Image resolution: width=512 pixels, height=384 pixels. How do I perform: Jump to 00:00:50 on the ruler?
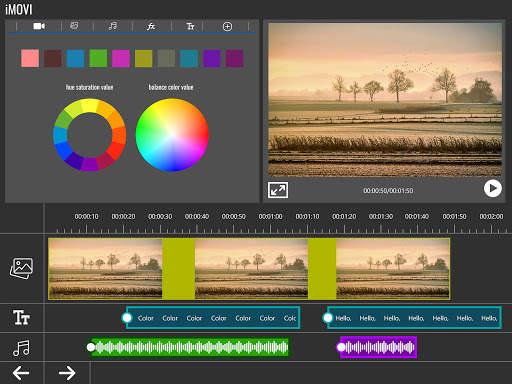[x=234, y=217]
